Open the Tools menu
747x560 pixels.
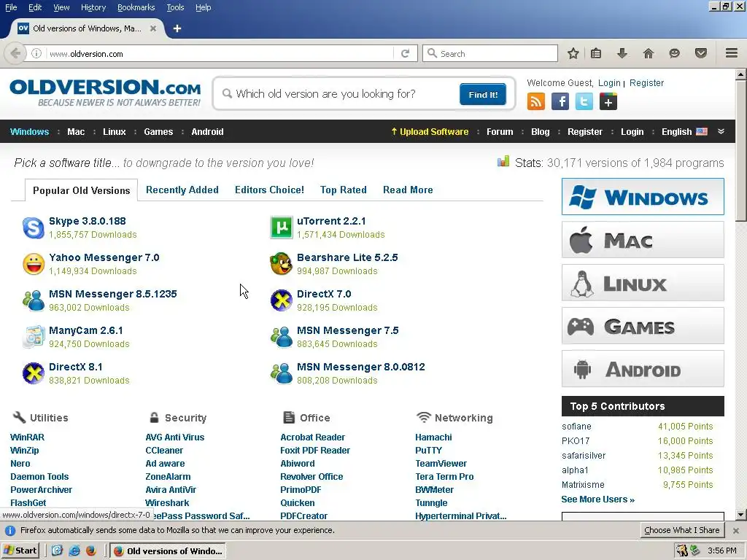(x=175, y=7)
